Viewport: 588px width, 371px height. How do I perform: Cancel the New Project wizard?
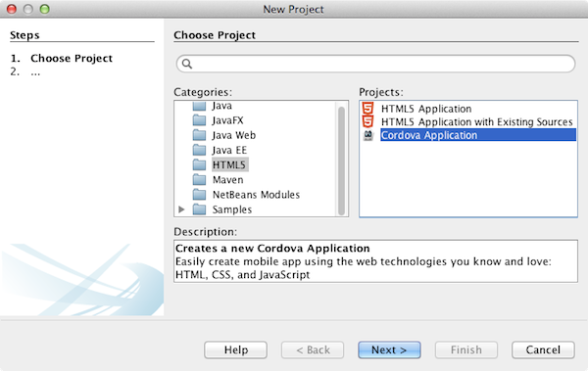coord(543,350)
